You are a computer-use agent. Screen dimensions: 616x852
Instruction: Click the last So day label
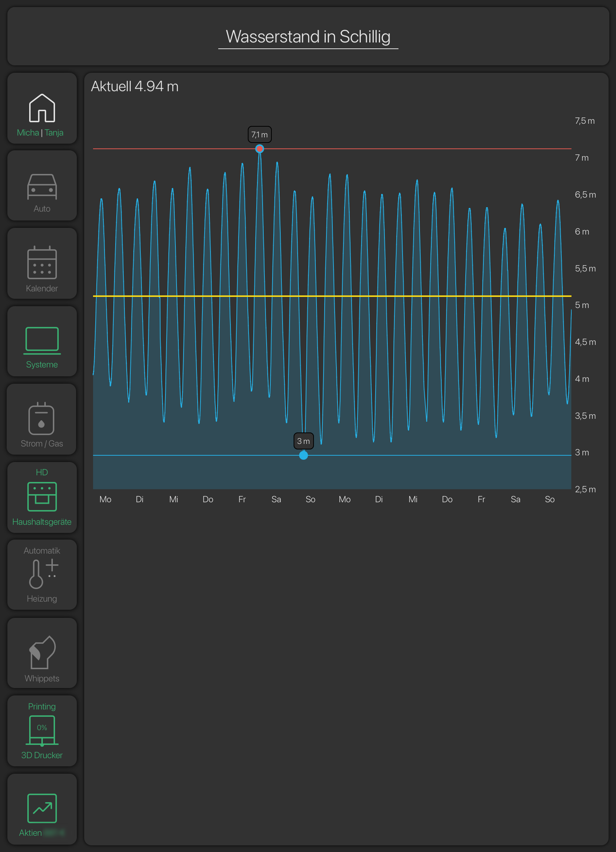coord(550,499)
